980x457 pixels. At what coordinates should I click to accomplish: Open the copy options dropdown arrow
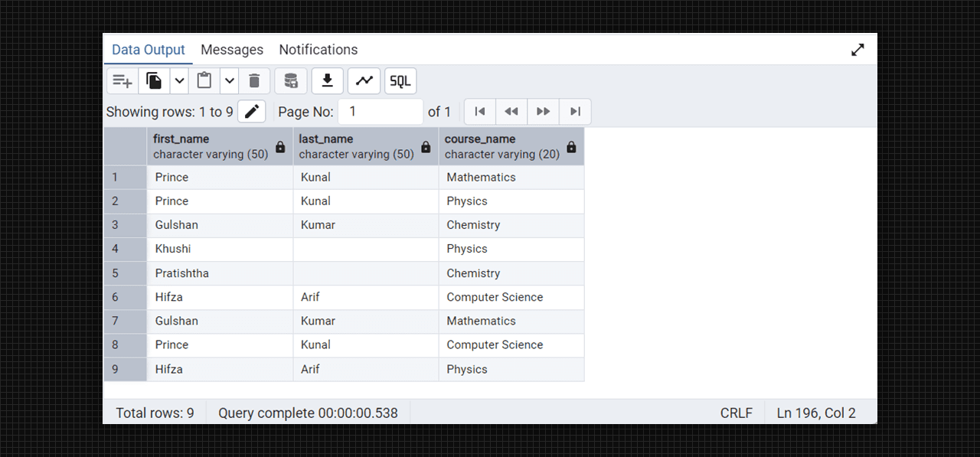[x=179, y=80]
